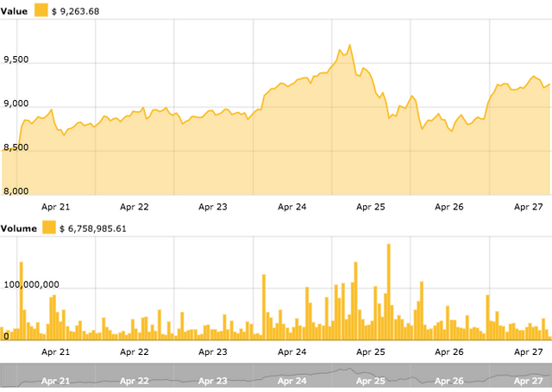This screenshot has width=552, height=392.
Task: Click the 8,000 axis label in Value chart
Action: pyautogui.click(x=16, y=191)
